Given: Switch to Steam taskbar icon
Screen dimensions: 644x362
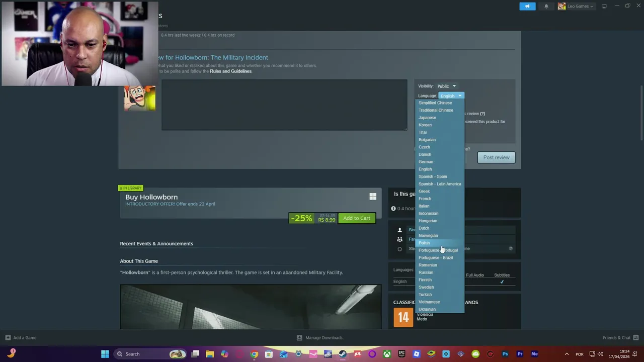Looking at the screenshot, I should pyautogui.click(x=343, y=354).
